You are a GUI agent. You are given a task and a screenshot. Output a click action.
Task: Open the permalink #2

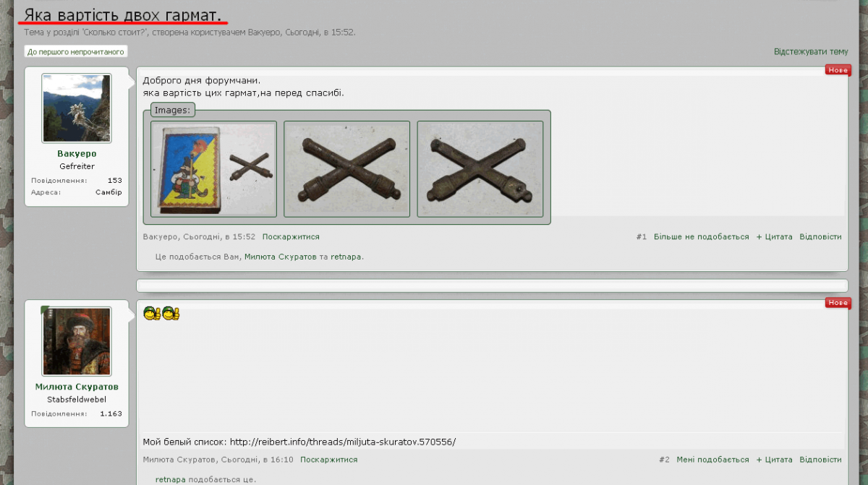(665, 460)
